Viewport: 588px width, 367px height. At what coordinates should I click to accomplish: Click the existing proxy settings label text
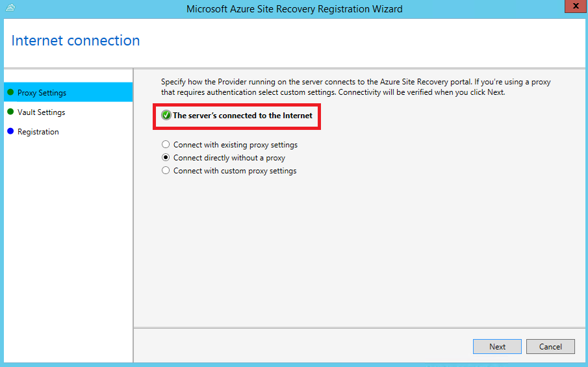[x=235, y=145]
